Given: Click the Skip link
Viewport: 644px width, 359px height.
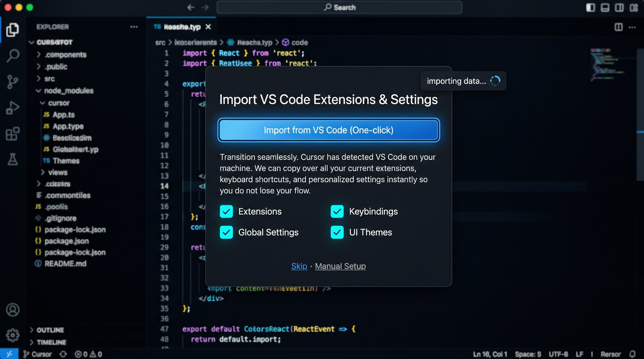Looking at the screenshot, I should point(299,266).
